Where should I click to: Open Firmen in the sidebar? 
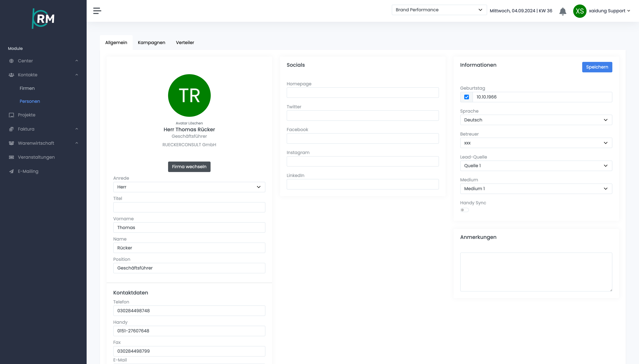tap(27, 88)
